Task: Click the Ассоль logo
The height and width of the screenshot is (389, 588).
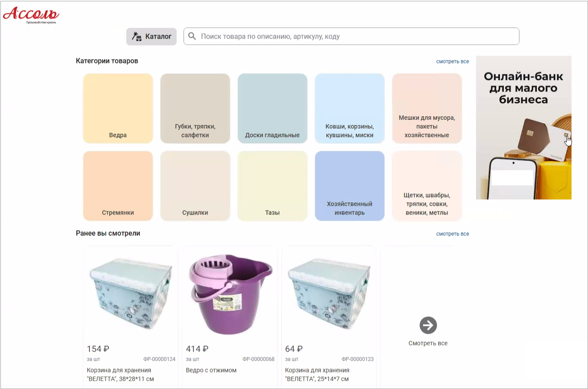Action: [x=30, y=15]
